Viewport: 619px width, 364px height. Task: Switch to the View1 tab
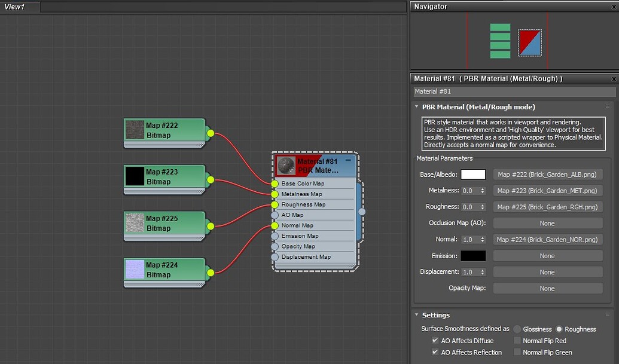[x=18, y=6]
